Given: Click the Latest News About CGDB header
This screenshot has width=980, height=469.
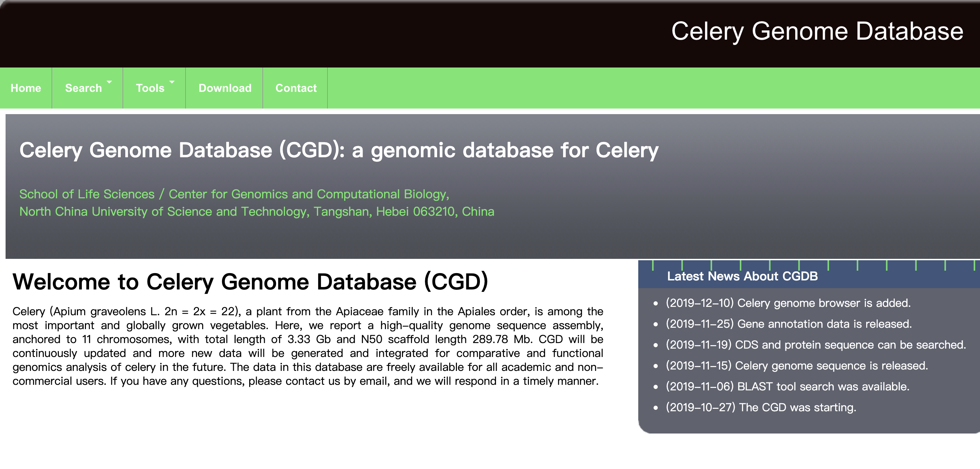Looking at the screenshot, I should (742, 276).
